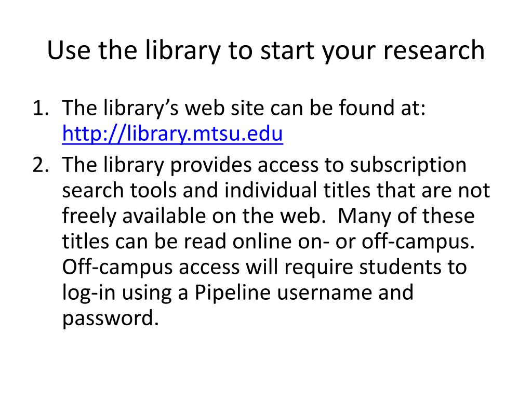Click the word 'research' in the title

[x=434, y=51]
